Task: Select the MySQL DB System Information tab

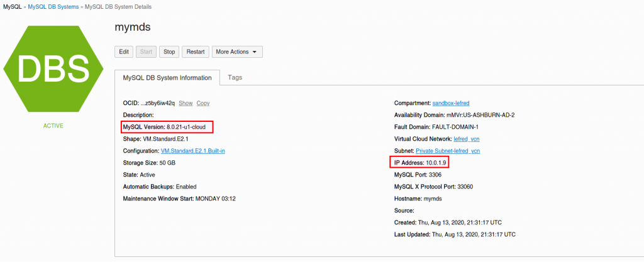Action: [x=167, y=77]
